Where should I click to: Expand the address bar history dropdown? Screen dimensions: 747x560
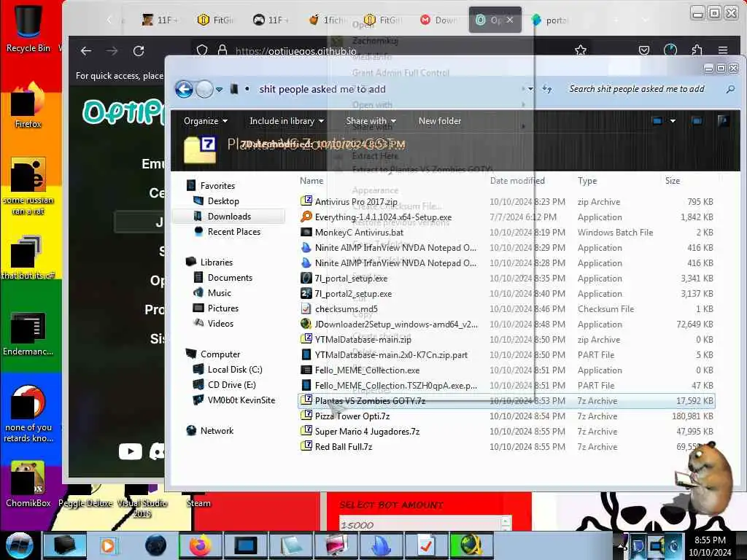(531, 89)
